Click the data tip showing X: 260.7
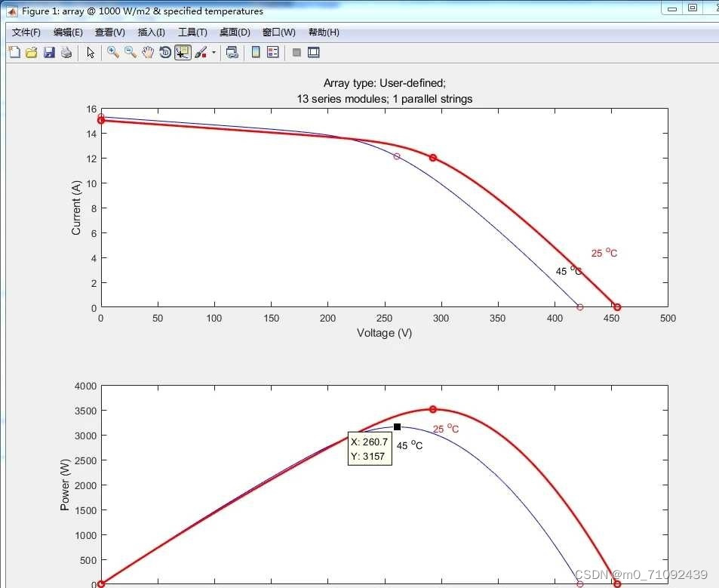Image resolution: width=719 pixels, height=588 pixels. (370, 448)
